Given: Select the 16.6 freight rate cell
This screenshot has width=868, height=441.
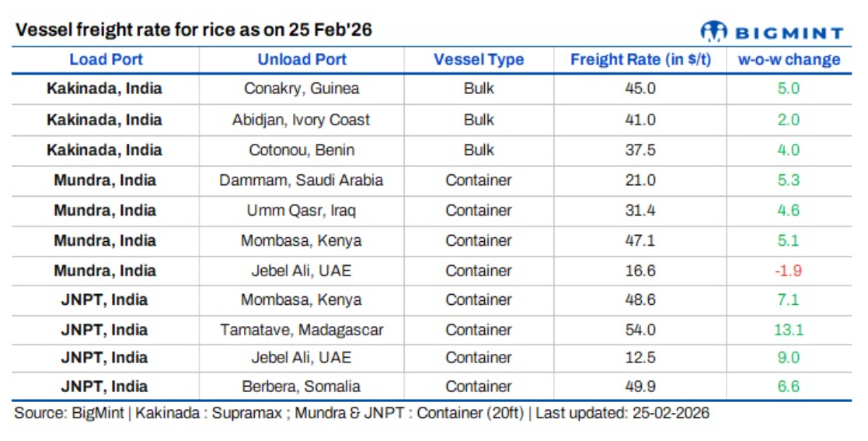Looking at the screenshot, I should coord(640,271).
